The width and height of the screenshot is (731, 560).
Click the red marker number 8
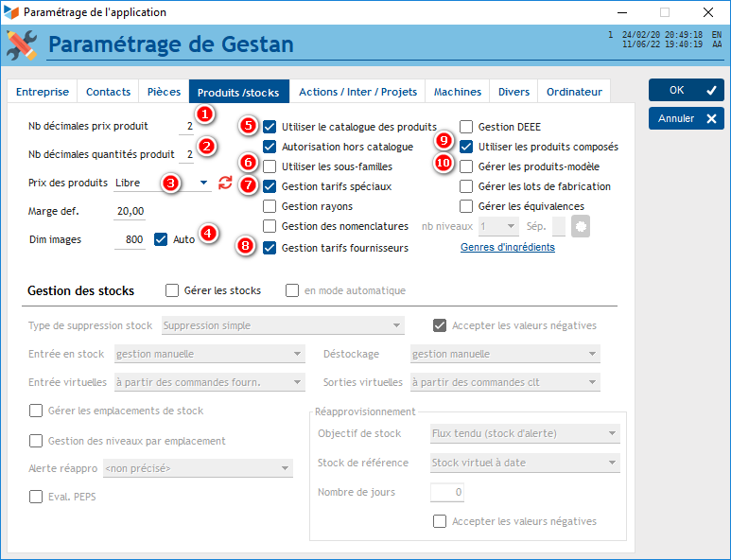click(x=247, y=247)
